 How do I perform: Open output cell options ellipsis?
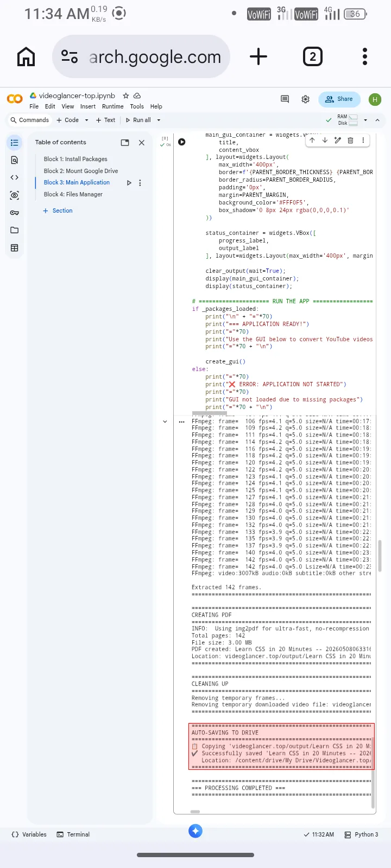pos(181,422)
